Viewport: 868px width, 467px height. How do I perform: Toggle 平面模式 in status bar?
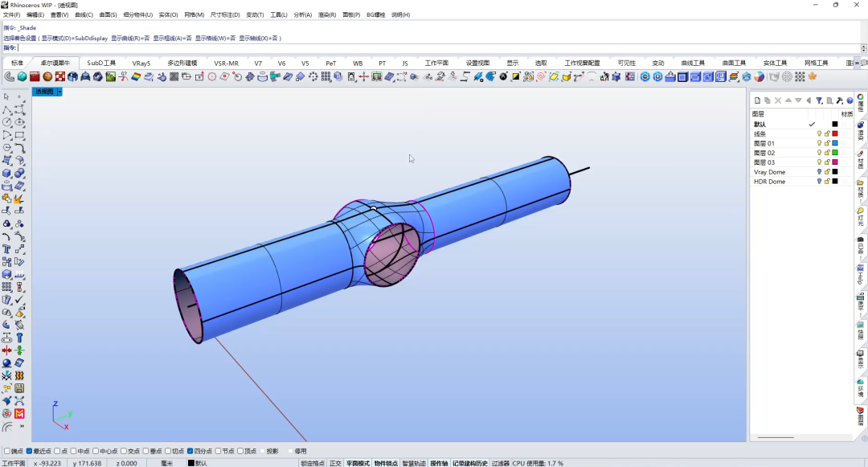358,463
